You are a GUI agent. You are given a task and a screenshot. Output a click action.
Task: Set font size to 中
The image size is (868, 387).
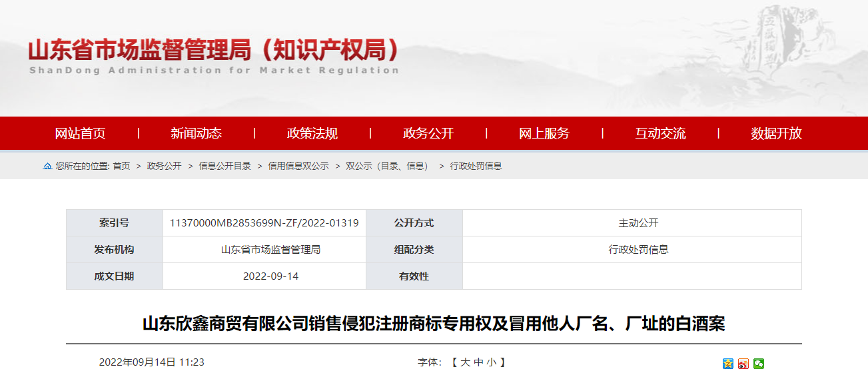[478, 362]
